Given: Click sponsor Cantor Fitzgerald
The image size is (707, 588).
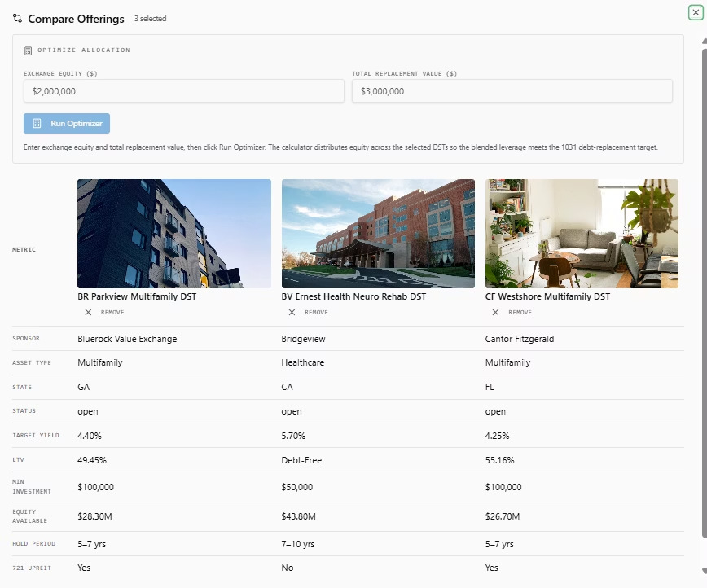Looking at the screenshot, I should [520, 339].
